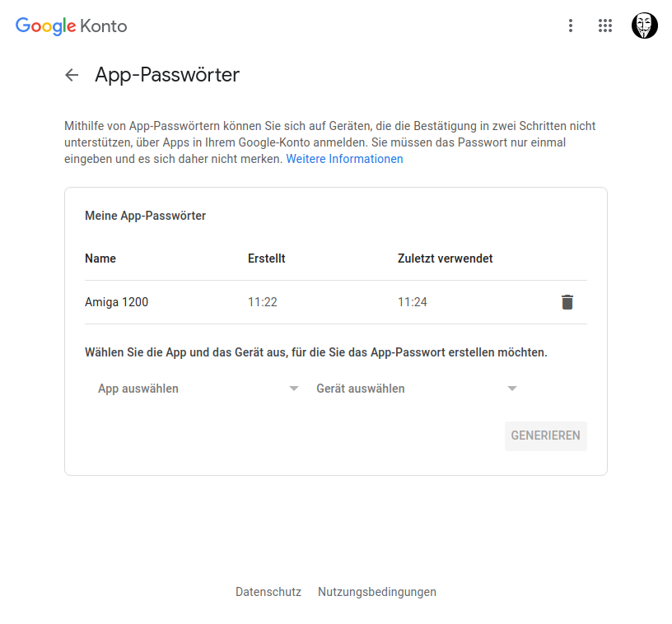The image size is (672, 624).
Task: Expand the Gerät auswählen dropdown
Action: coord(417,389)
